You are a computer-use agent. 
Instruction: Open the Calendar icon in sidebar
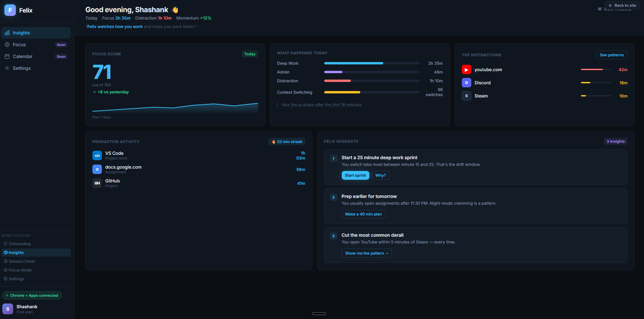7,56
